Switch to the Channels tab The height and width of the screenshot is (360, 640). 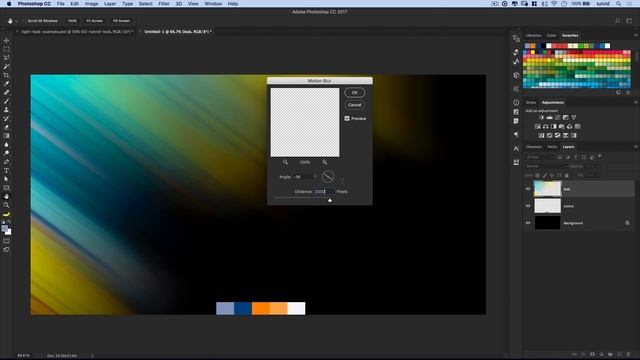coord(533,147)
